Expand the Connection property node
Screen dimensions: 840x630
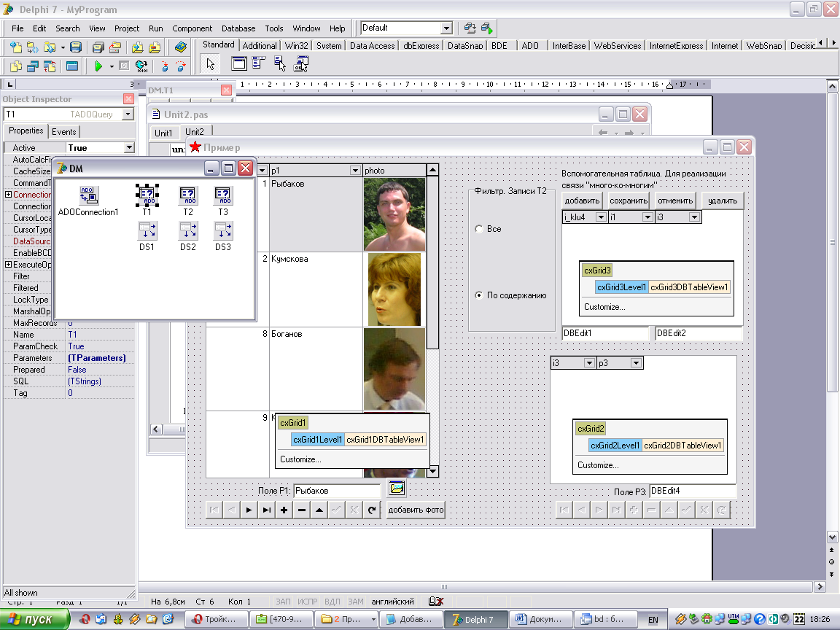pyautogui.click(x=8, y=195)
